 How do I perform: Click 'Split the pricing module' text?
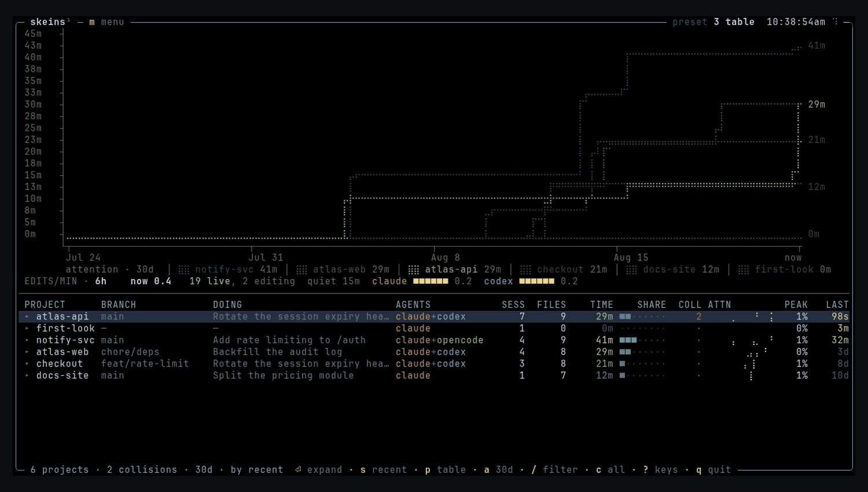(x=284, y=376)
